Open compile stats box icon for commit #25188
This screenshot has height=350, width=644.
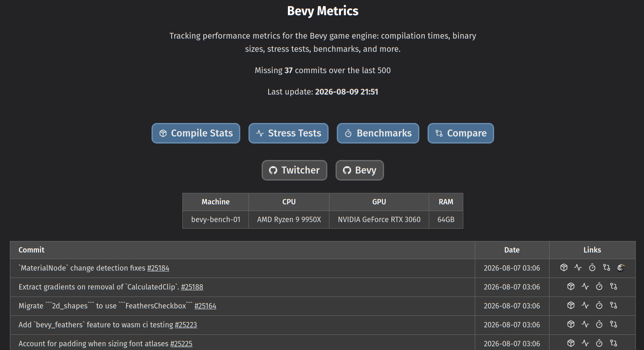pyautogui.click(x=571, y=286)
